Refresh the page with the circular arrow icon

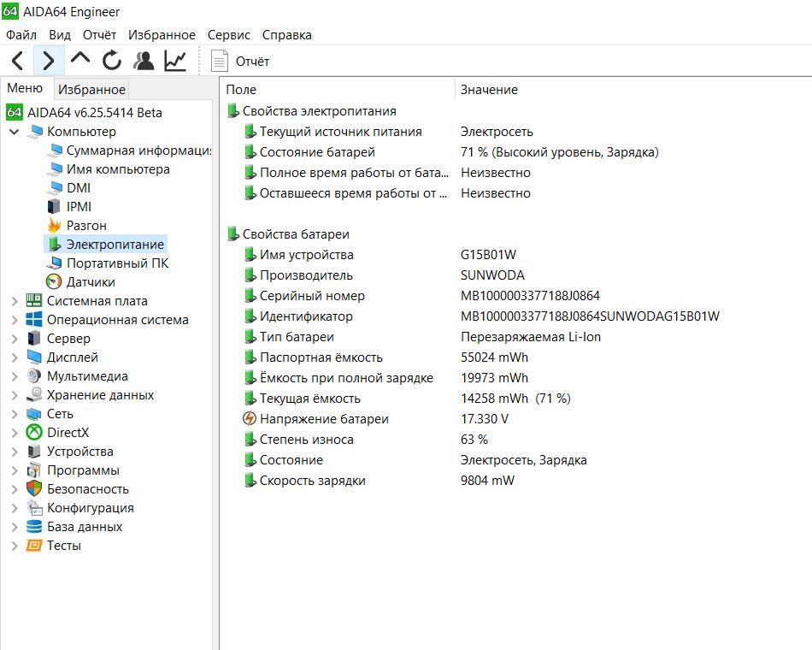coord(111,62)
